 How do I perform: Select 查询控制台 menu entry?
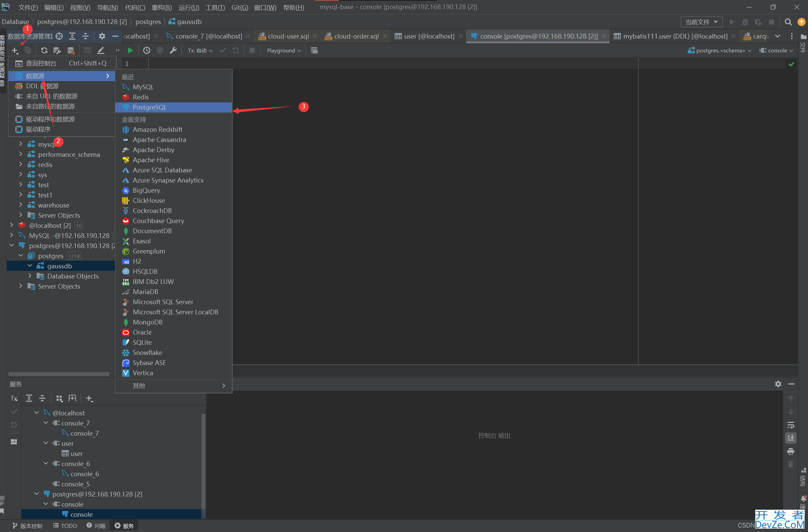(62, 63)
